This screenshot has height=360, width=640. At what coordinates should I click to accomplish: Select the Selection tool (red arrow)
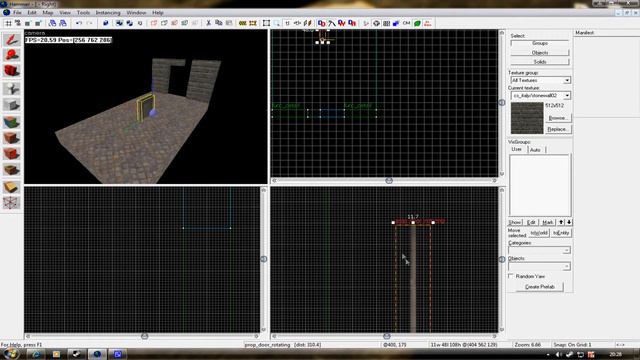point(11,40)
